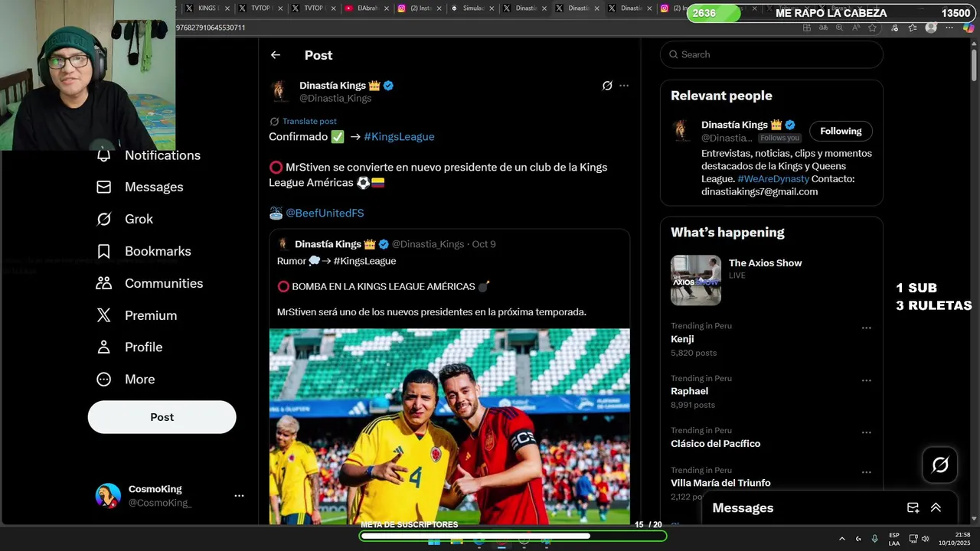Open The Axios Show live thumbnail
This screenshot has height=551, width=980.
click(x=696, y=280)
